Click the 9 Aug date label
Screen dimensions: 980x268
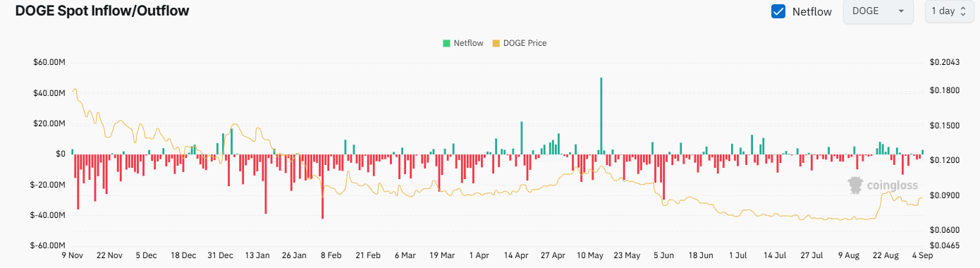tap(848, 255)
